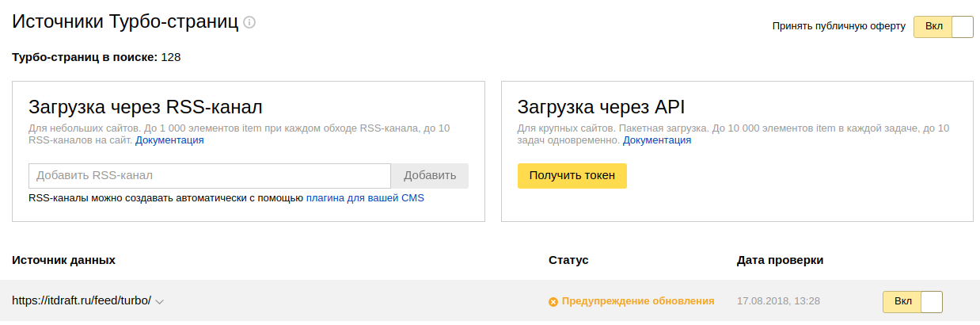Screen dimensions: 980x325
Task: Open the Предупреждение обновления status text
Action: click(x=638, y=301)
